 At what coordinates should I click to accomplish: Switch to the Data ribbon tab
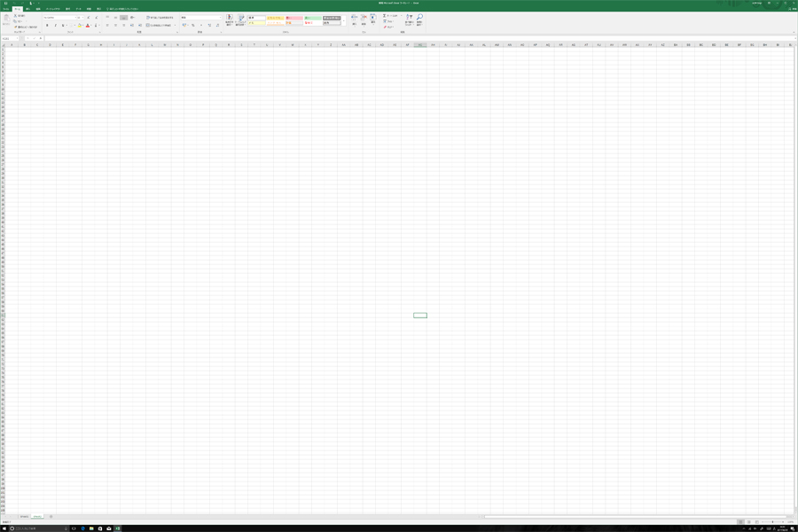coord(78,9)
